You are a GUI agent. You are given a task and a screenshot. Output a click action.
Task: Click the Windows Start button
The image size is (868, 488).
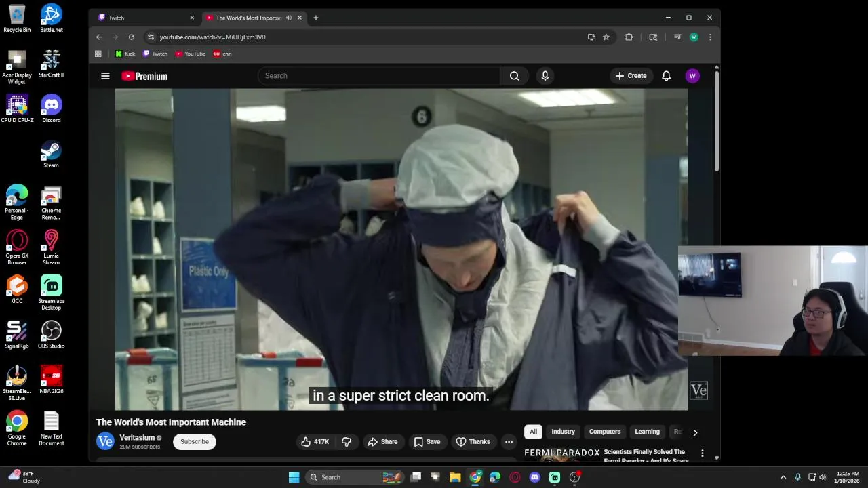[294, 477]
